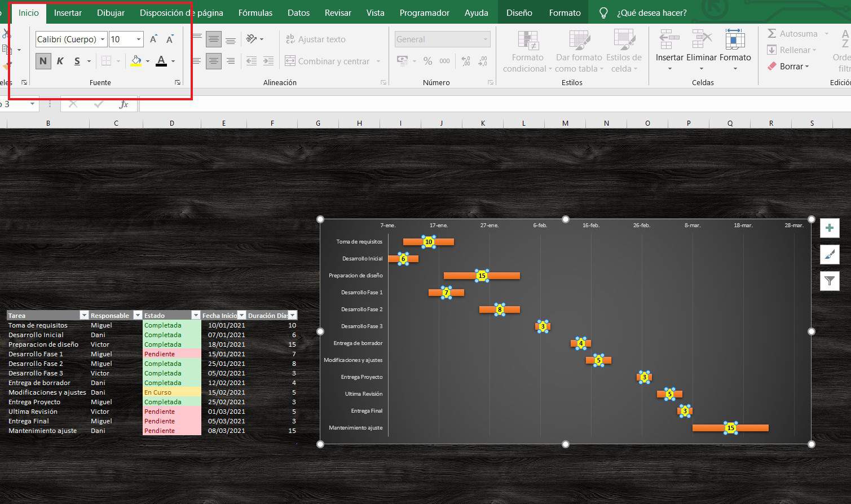Open the chart styles brush button

coord(830,254)
